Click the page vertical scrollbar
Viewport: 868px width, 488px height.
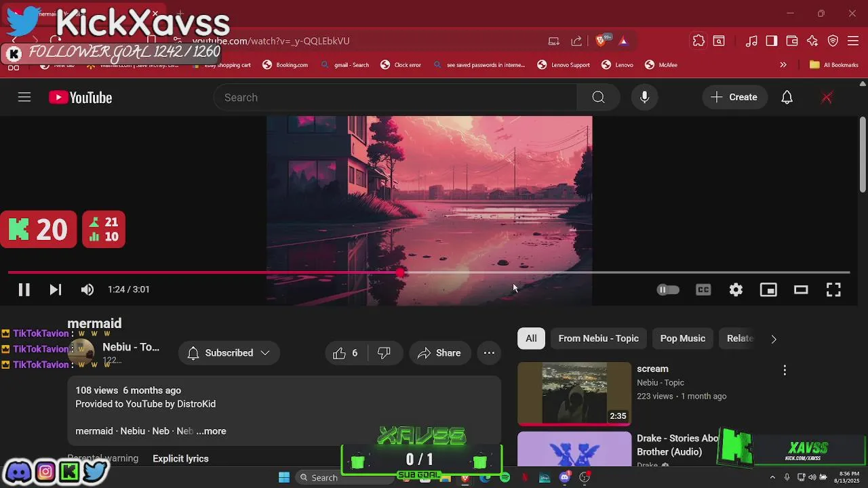point(863,155)
